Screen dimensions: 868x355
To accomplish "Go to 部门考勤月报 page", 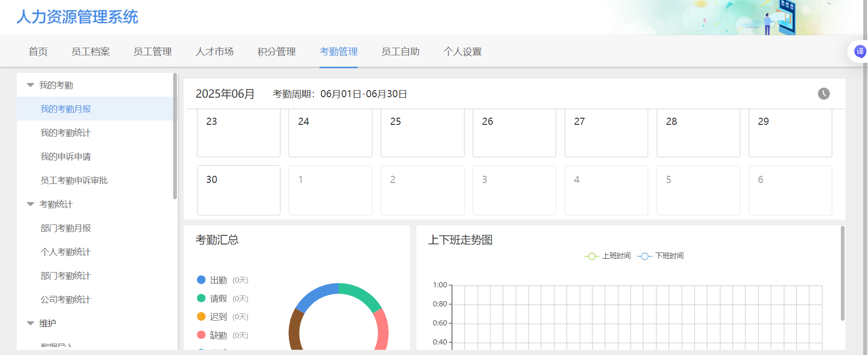I will (x=65, y=228).
